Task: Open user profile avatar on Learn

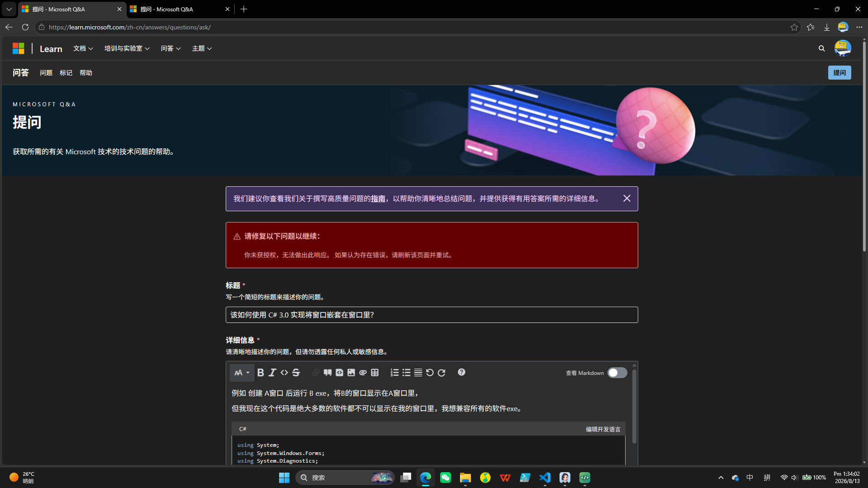Action: (843, 48)
